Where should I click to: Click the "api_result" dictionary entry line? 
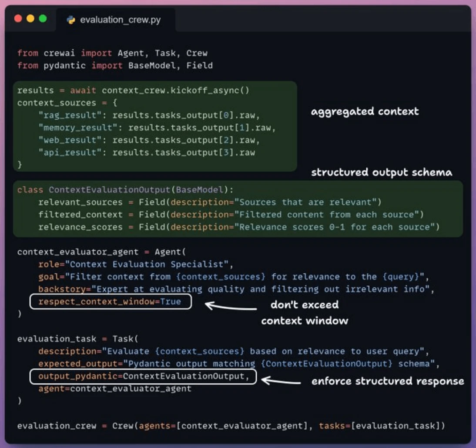(147, 152)
